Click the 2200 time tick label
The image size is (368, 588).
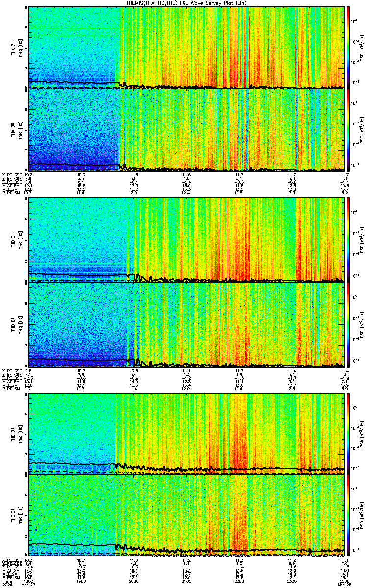239,582
